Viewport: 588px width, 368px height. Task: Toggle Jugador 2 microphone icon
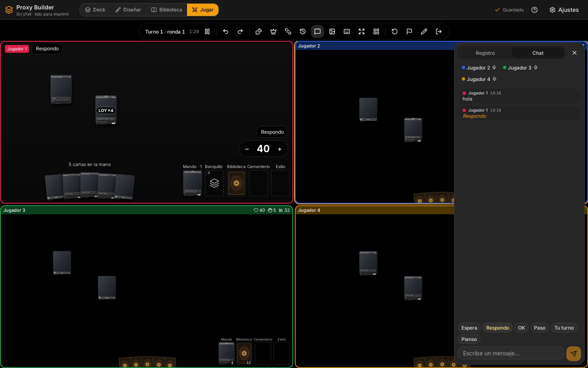pyautogui.click(x=494, y=67)
